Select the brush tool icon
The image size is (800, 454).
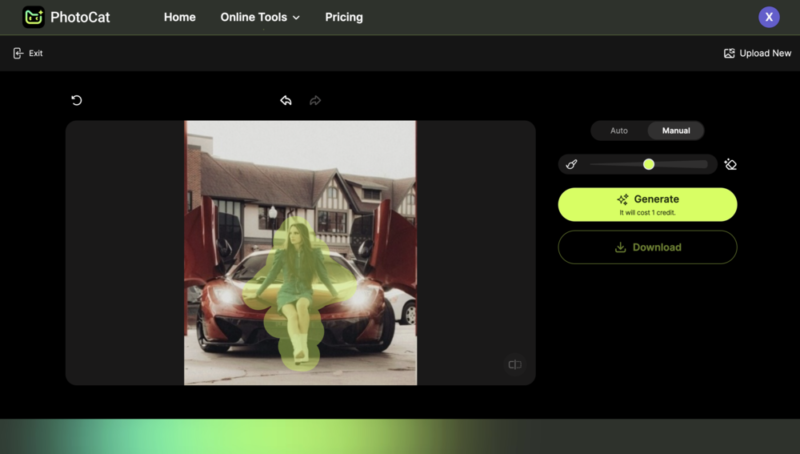tap(571, 164)
